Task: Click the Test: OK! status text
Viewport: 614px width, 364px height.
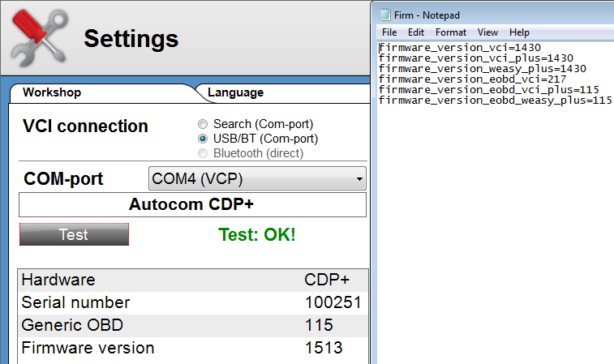Action: pos(257,235)
